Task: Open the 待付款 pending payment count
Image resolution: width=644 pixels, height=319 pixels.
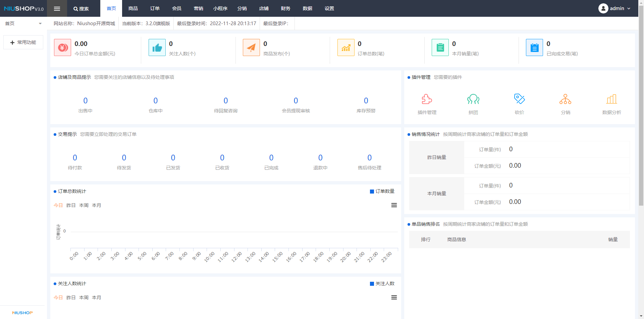Action: pos(75,158)
